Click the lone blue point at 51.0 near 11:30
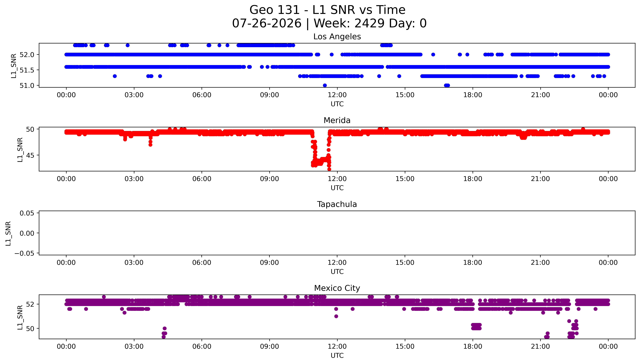Viewport: 640px width, 364px height. 325,85
